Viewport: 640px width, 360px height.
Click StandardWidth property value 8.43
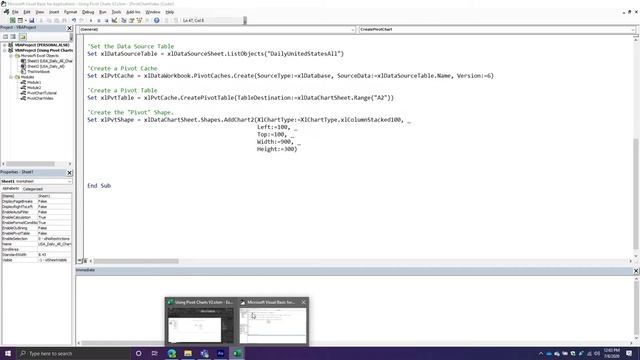tap(54, 254)
